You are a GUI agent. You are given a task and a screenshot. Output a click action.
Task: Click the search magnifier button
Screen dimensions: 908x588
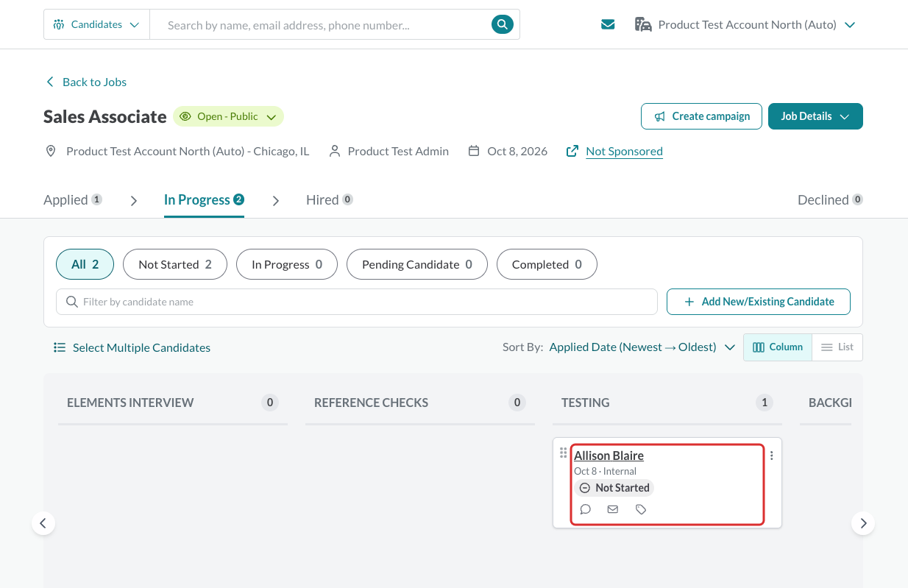pos(502,24)
